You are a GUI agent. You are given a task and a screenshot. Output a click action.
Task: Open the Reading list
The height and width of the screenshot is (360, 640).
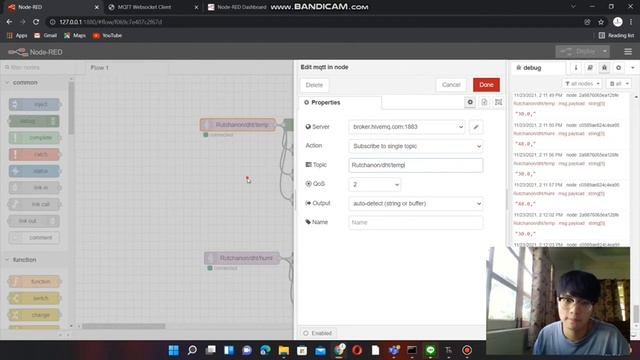[x=616, y=36]
